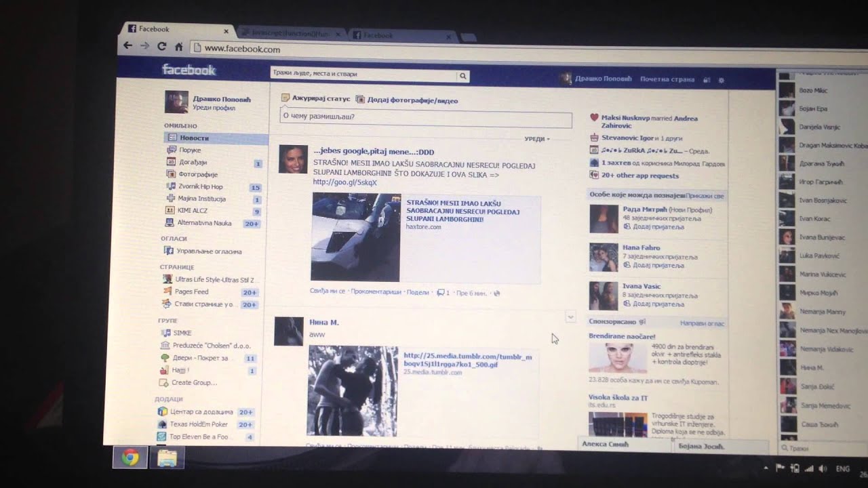Open Chrome from the taskbar

pos(130,458)
